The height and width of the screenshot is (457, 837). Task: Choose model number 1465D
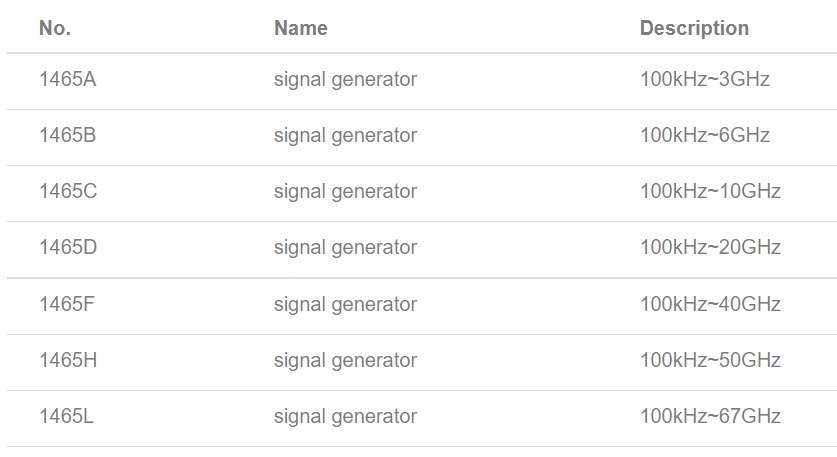coord(68,247)
